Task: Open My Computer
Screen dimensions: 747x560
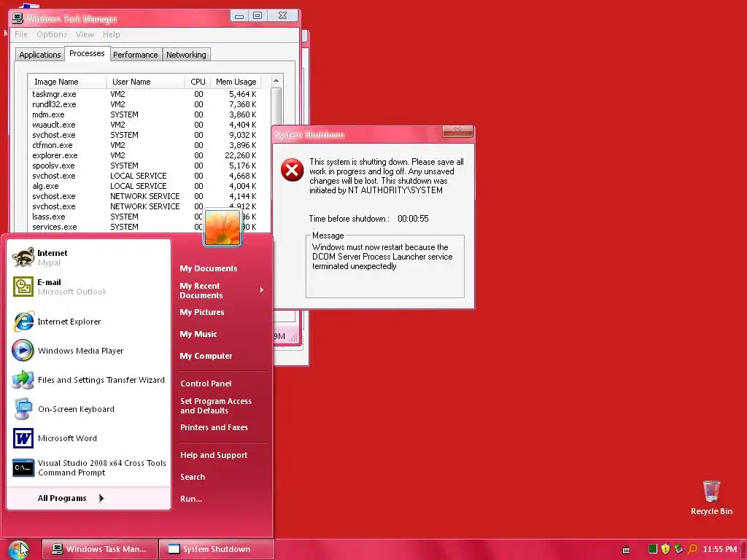Action: [206, 356]
